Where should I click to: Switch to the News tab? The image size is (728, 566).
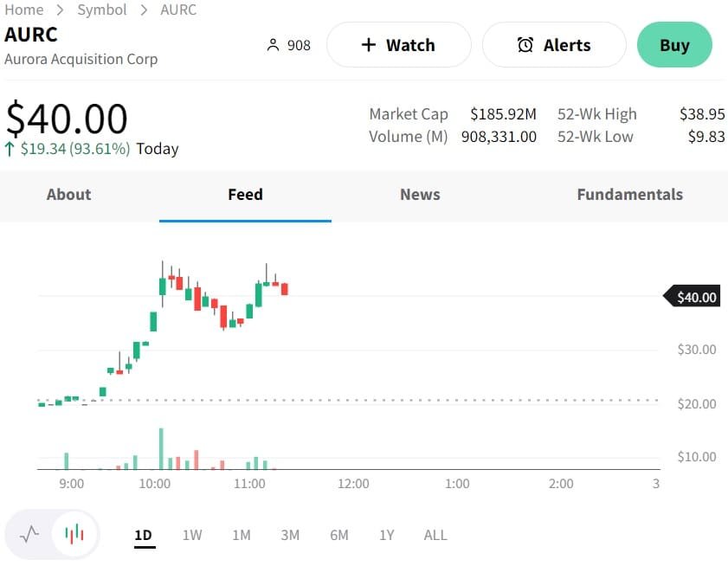pyautogui.click(x=420, y=195)
